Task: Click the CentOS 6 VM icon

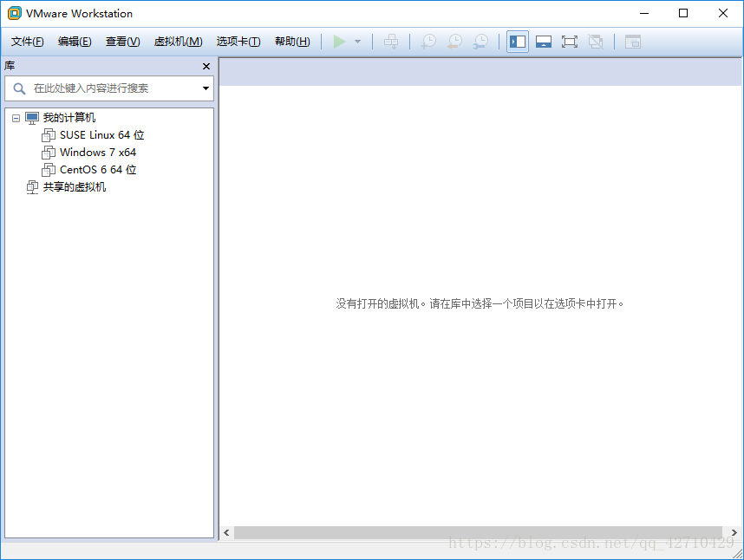Action: pos(49,170)
